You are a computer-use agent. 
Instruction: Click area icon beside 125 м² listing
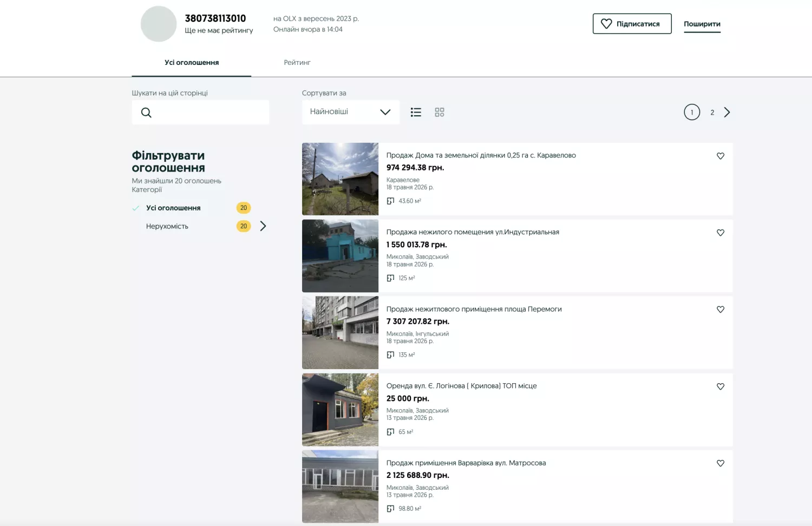[x=390, y=278]
